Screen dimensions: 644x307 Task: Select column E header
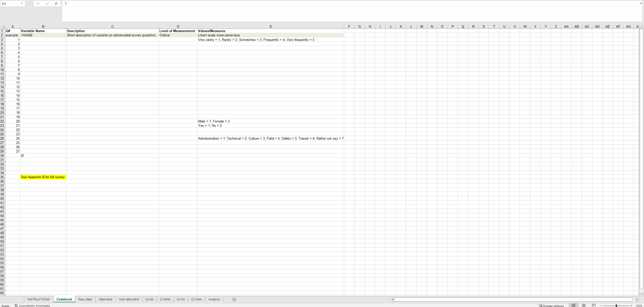[x=271, y=27]
